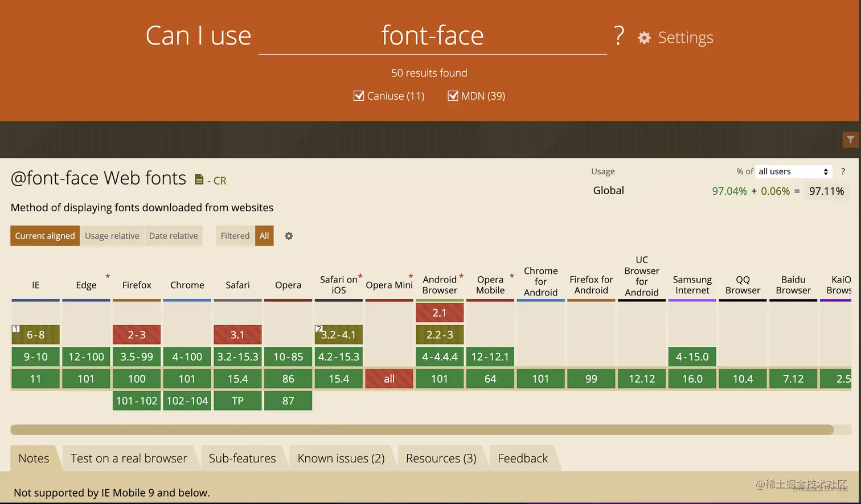
Task: Click the IE 6-8 support cell
Action: pos(35,335)
